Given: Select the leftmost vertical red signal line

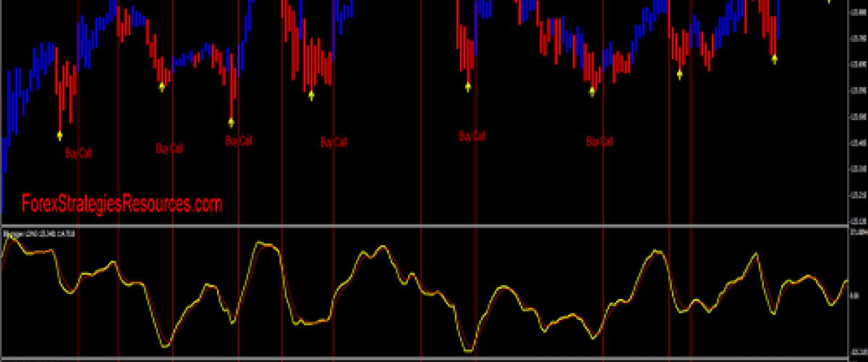Looking at the screenshot, I should click(x=78, y=181).
